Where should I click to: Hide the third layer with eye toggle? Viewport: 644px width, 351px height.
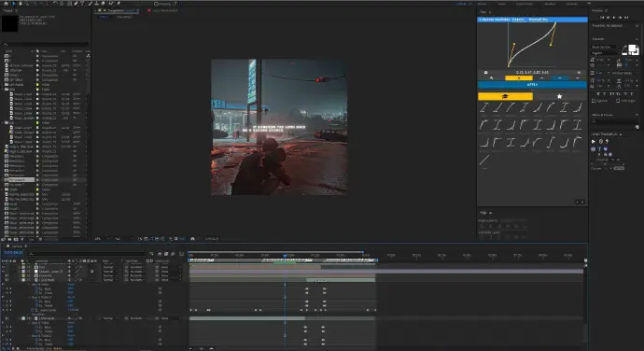click(7, 275)
